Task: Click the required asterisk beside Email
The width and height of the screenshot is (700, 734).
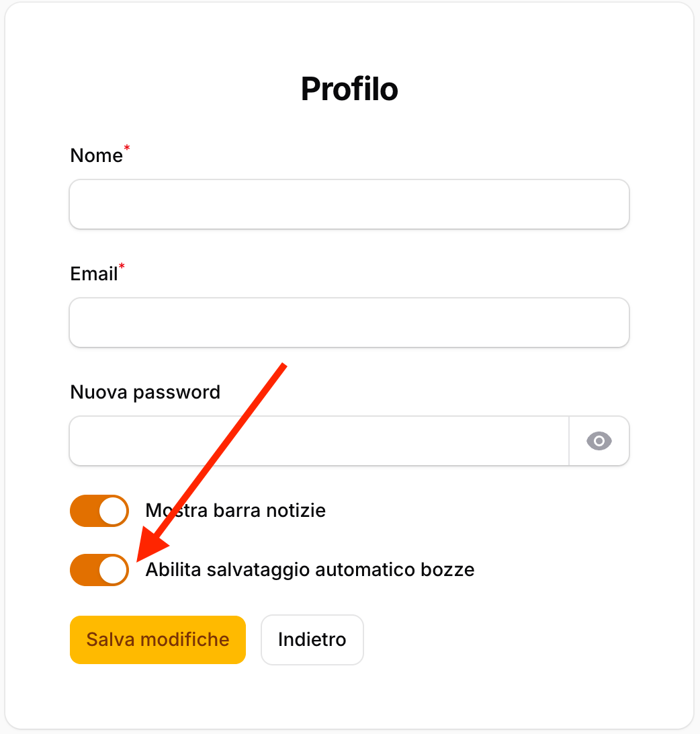Action: coord(122,266)
